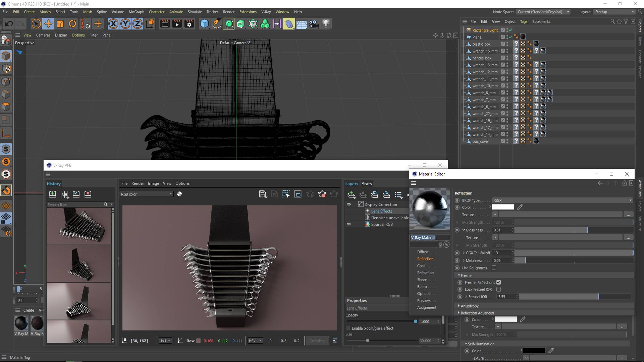Save current image in V-Ray VFB
The image size is (644, 362).
(x=263, y=194)
